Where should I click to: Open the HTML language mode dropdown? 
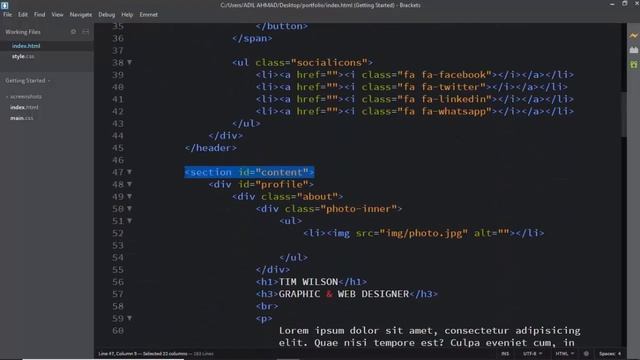click(x=564, y=353)
